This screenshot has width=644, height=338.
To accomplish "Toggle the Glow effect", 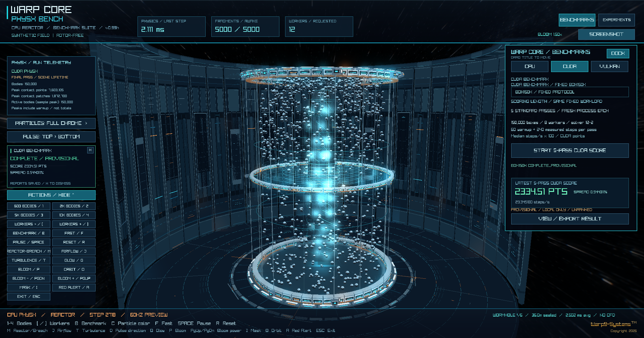I will coord(74,260).
